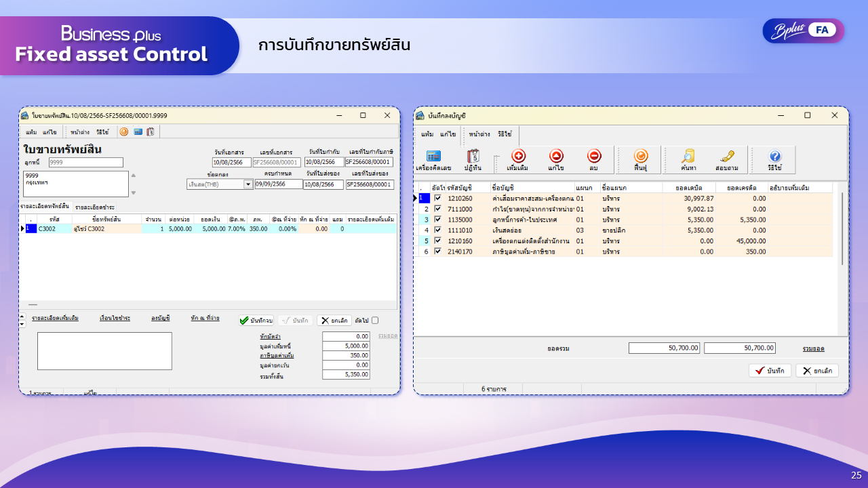The image size is (868, 488).
Task: Toggle checkbox for account 2140170 row
Action: click(437, 251)
